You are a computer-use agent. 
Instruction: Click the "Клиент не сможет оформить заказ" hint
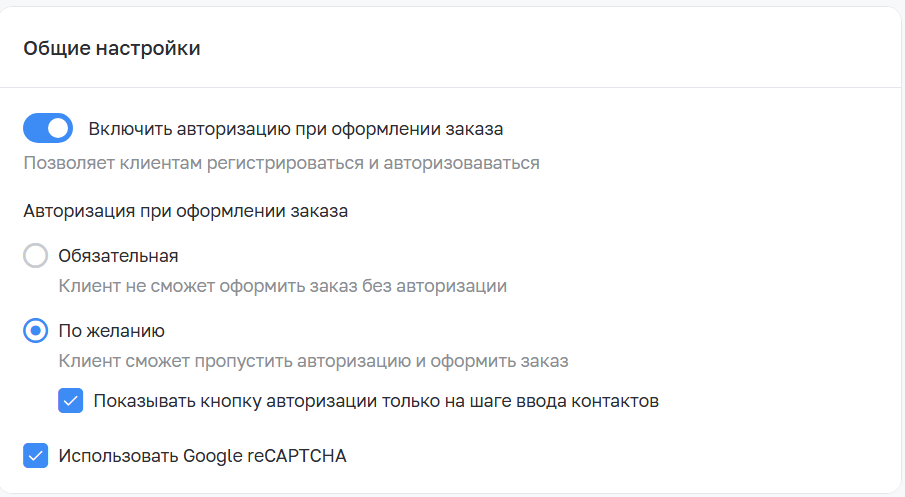283,286
